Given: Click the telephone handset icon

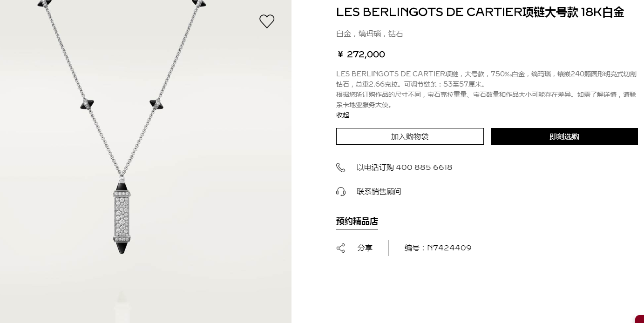Looking at the screenshot, I should [x=341, y=168].
